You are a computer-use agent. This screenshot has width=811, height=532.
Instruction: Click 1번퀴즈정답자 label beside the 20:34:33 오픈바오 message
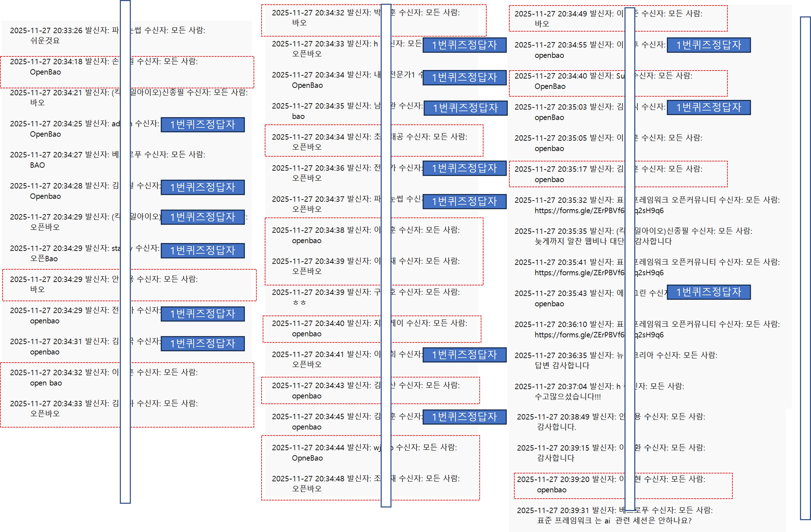(464, 45)
